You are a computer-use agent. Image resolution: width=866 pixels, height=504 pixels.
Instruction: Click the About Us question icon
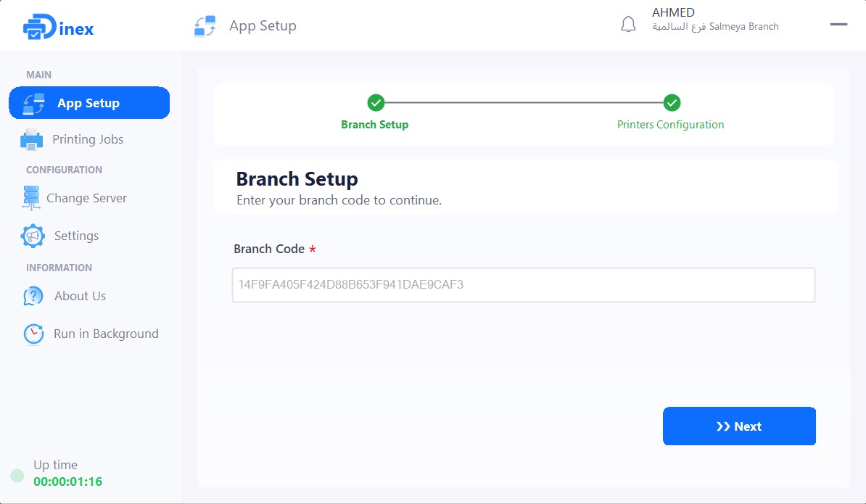pyautogui.click(x=33, y=296)
